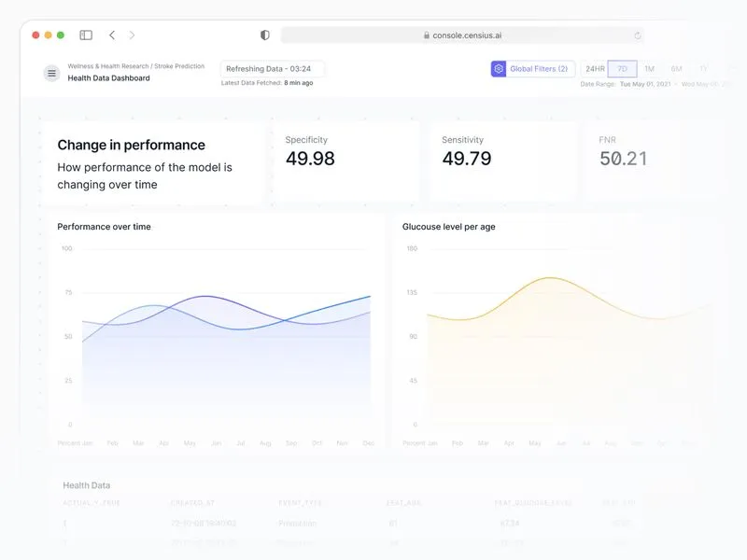Screen dimensions: 747x560
Task: Click the Refreshing Data - 03:24 indicator
Action: pos(272,68)
